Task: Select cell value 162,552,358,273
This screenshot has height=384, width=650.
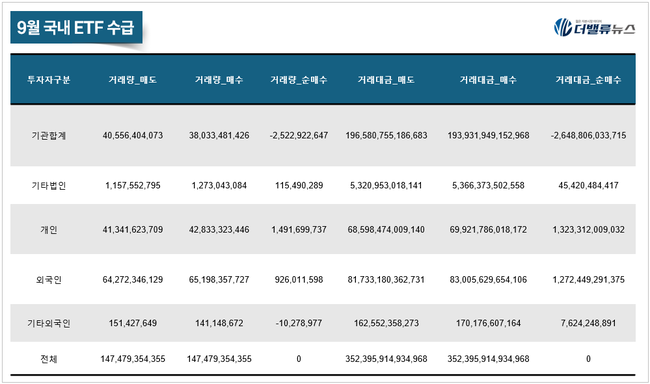Action: click(x=386, y=323)
